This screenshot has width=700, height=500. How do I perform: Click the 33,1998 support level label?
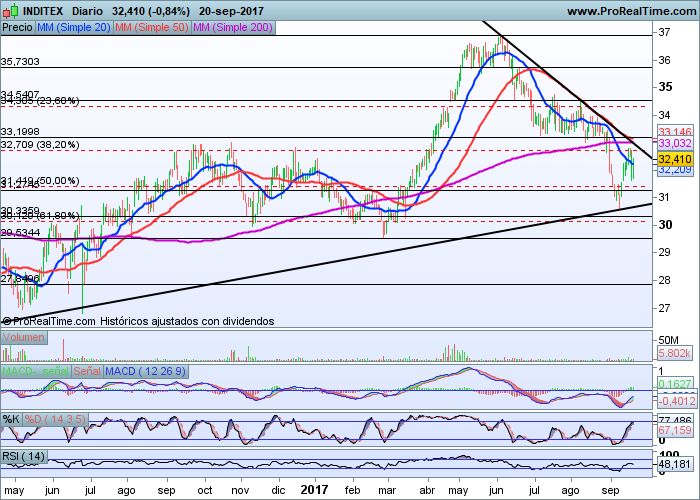click(x=20, y=132)
